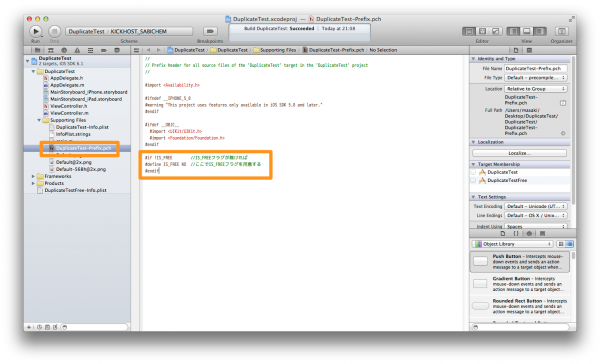
Task: Show the Debug navigator
Action: (x=90, y=50)
